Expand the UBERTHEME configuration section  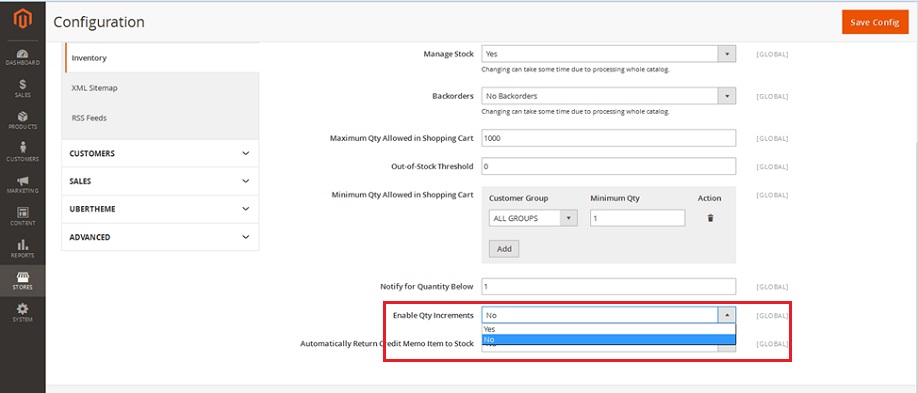[x=160, y=209]
